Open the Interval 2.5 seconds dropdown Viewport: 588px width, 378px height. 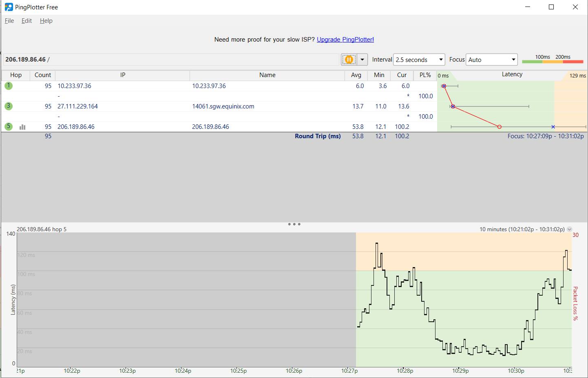pos(419,60)
